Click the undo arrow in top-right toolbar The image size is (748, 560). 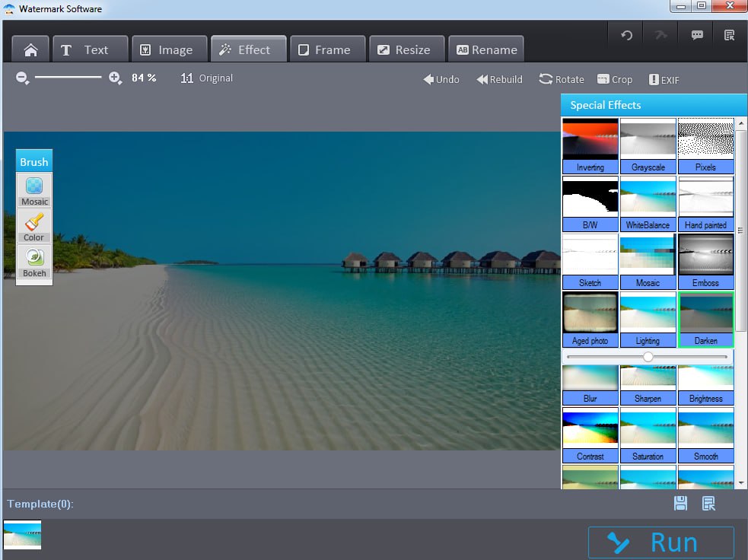click(626, 36)
